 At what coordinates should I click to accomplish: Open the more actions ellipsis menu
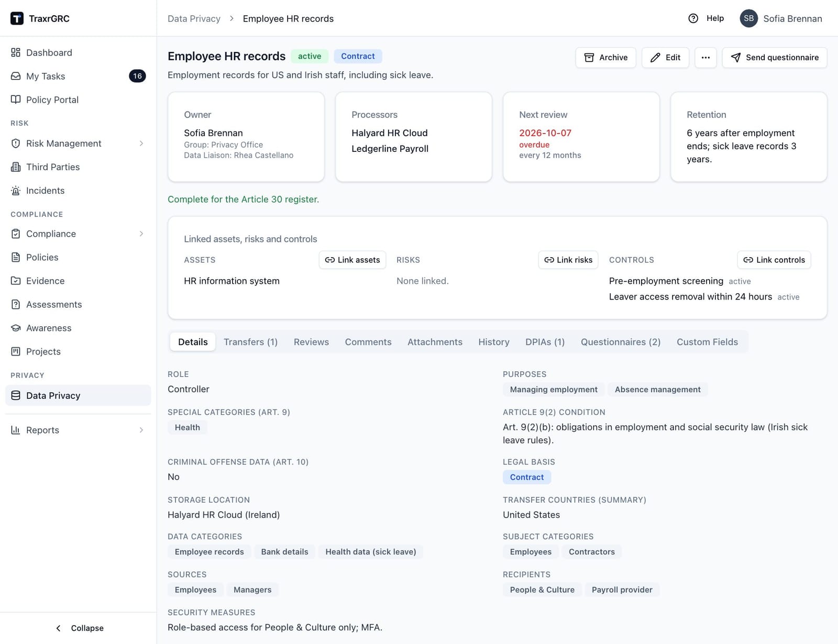[x=705, y=58]
